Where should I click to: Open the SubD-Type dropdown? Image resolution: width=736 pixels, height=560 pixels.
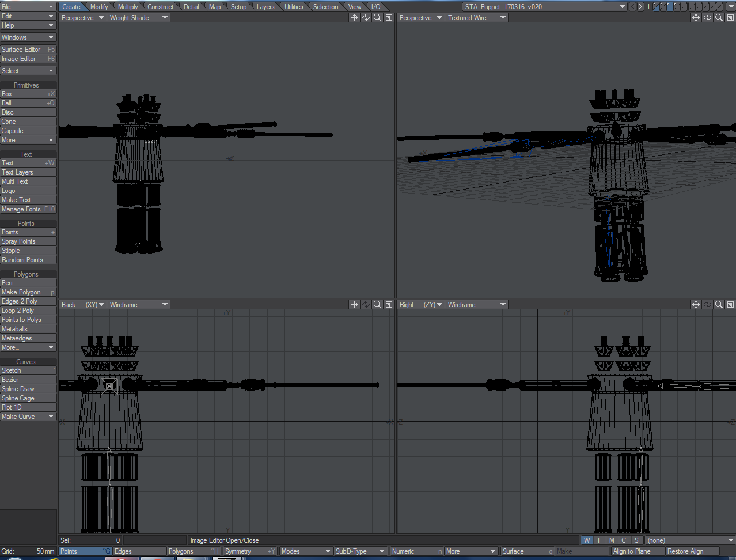point(360,551)
